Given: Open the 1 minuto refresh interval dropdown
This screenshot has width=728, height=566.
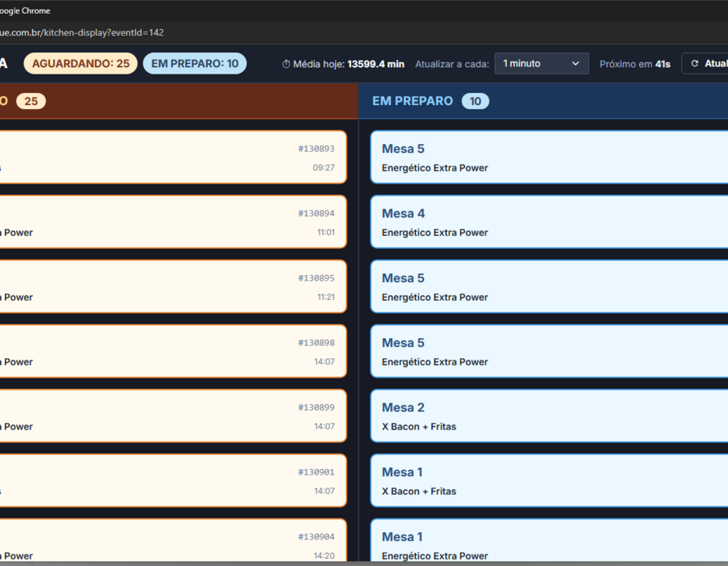Looking at the screenshot, I should (x=541, y=64).
